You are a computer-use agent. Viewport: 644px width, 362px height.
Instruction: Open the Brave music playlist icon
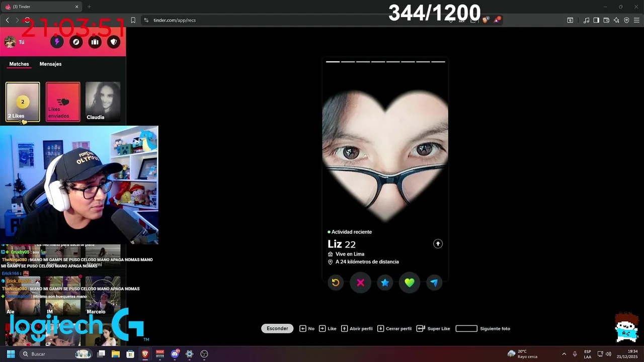tap(586, 20)
